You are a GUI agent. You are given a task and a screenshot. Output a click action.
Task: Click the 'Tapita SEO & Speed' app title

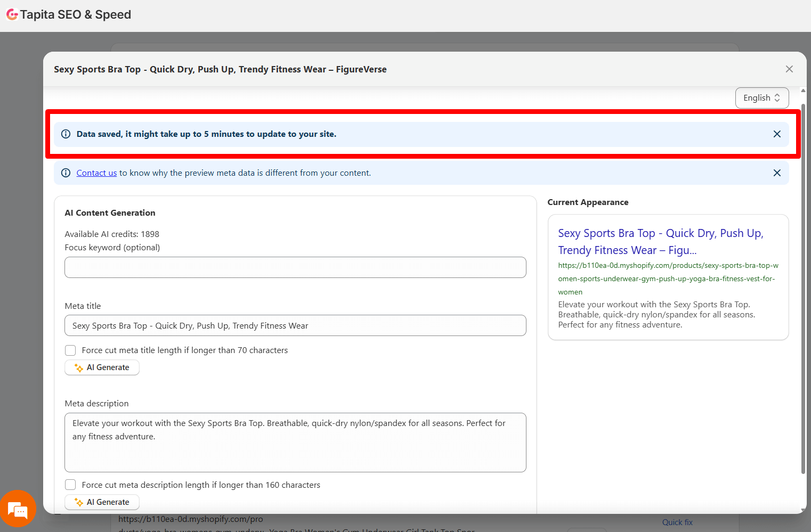(76, 14)
